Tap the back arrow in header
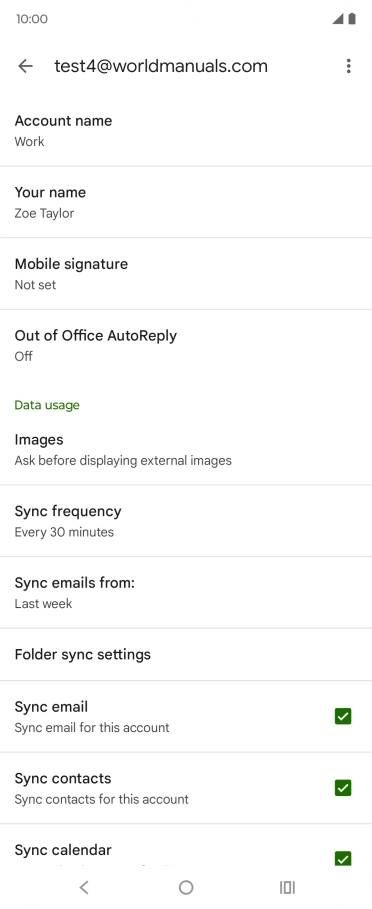The height and width of the screenshot is (909, 372). (x=25, y=66)
